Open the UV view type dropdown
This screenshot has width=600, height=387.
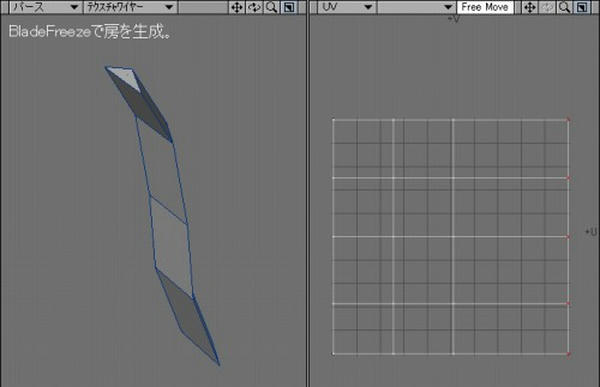(346, 7)
